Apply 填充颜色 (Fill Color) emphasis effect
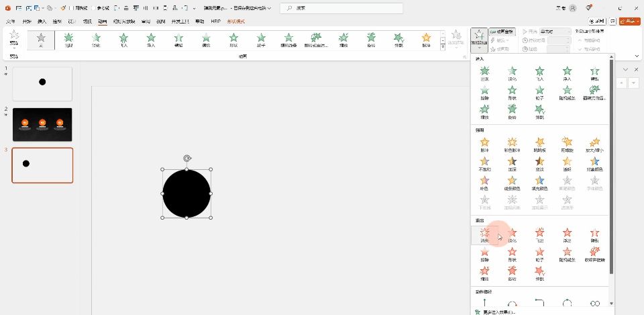Screen dimensions: 644x315 (539, 183)
